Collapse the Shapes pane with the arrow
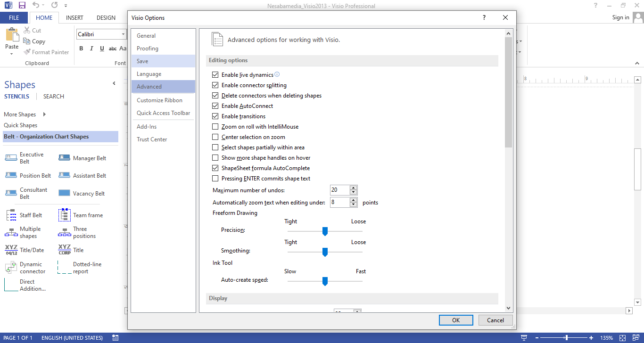 tap(114, 83)
